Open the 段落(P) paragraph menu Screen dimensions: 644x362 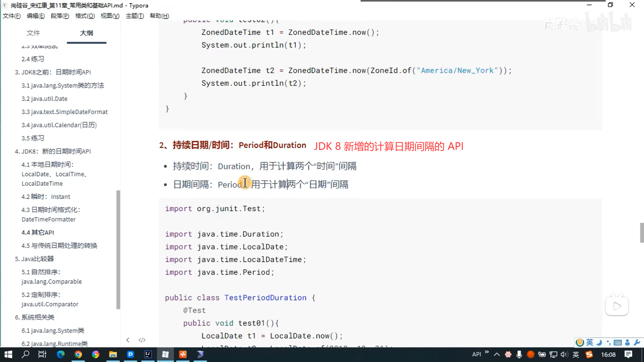pyautogui.click(x=60, y=16)
